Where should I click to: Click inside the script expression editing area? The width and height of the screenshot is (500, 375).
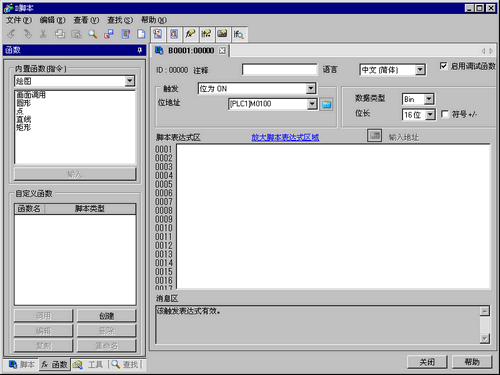click(x=333, y=217)
